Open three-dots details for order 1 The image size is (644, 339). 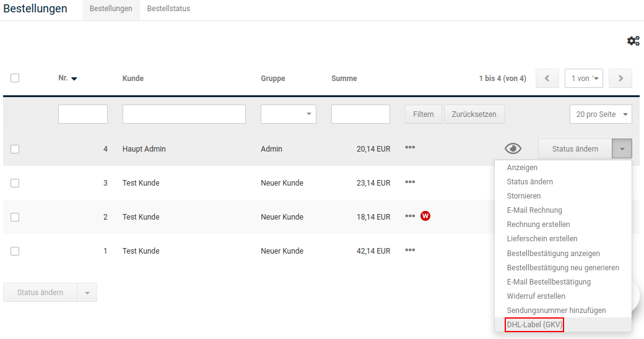(x=410, y=250)
